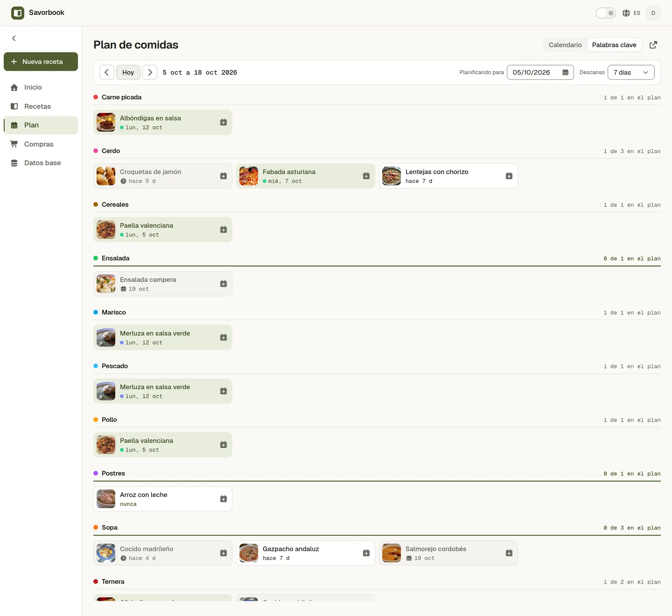Click the calendar icon in the date field
672x616 pixels.
[565, 72]
